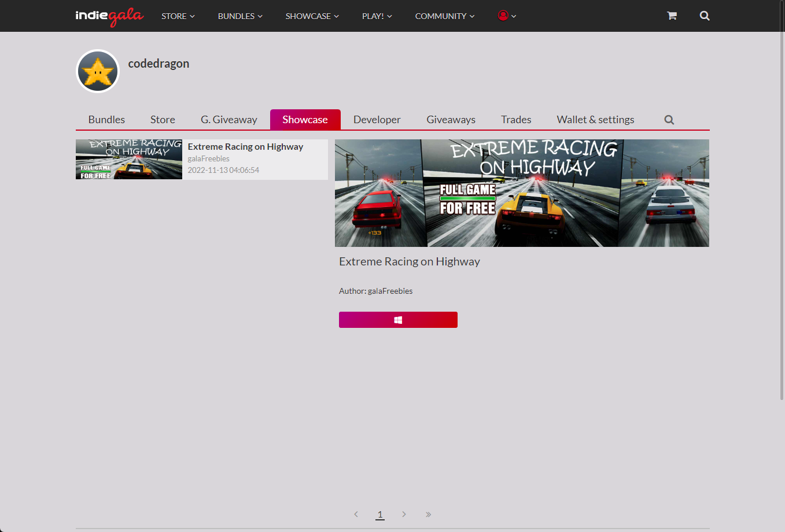Expand the BUNDLES dropdown menu
This screenshot has width=785, height=532.
pos(240,16)
